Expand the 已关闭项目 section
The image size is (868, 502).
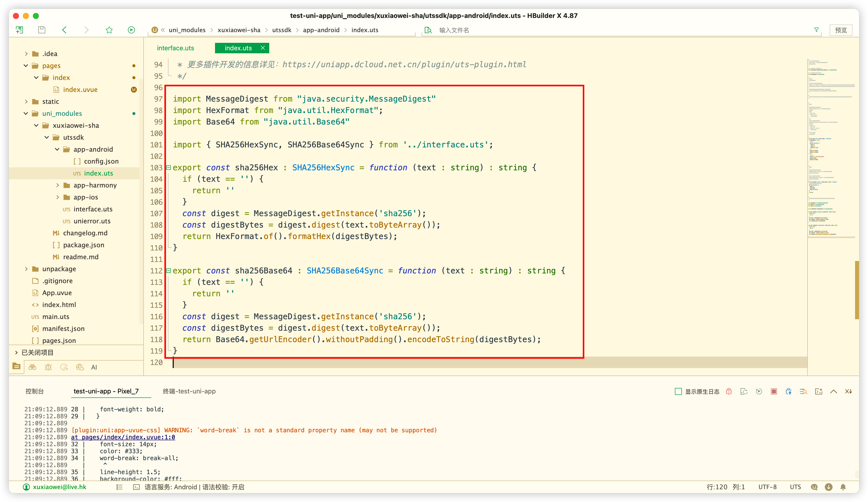16,352
